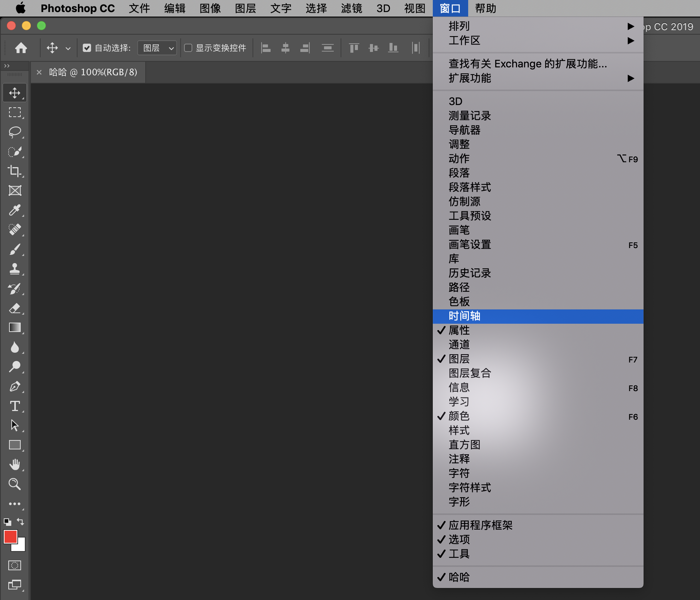Open the 导航器 panel
Viewport: 700px width, 600px height.
538,130
